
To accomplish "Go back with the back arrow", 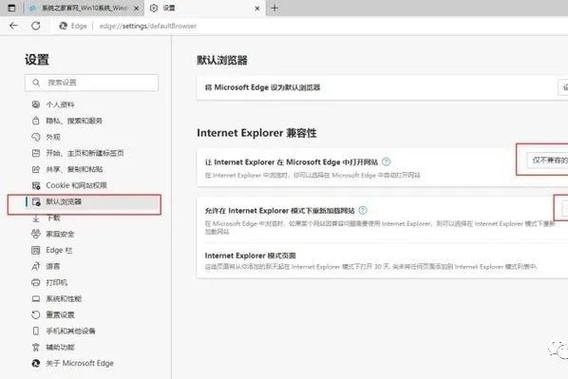I will point(13,26).
